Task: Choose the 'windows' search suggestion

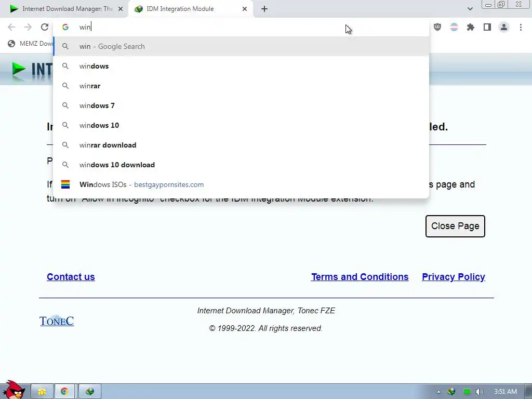Action: pos(241,66)
